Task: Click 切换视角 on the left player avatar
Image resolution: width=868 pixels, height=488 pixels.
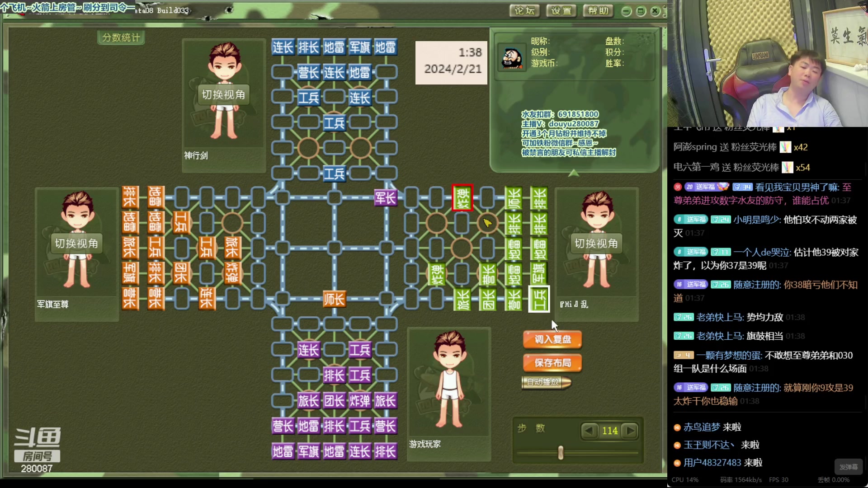Action: 76,244
